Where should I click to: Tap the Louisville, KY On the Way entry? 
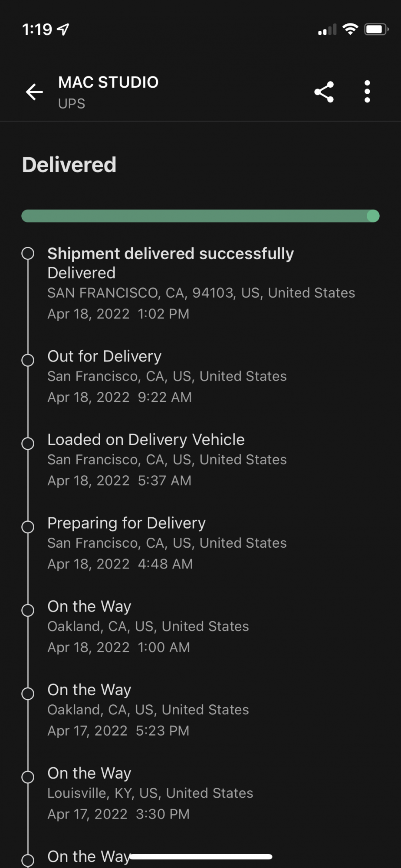[150, 793]
